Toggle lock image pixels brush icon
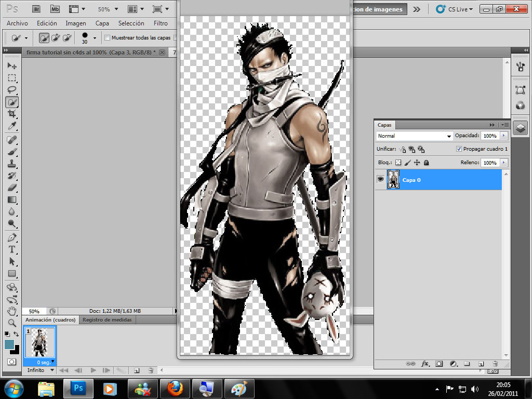532x399 pixels. tap(407, 163)
